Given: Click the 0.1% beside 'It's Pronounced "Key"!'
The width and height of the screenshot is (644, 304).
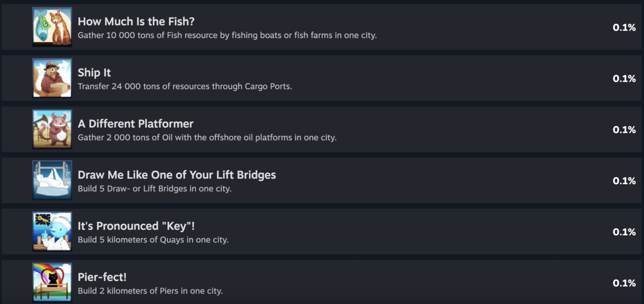Looking at the screenshot, I should pyautogui.click(x=624, y=231).
